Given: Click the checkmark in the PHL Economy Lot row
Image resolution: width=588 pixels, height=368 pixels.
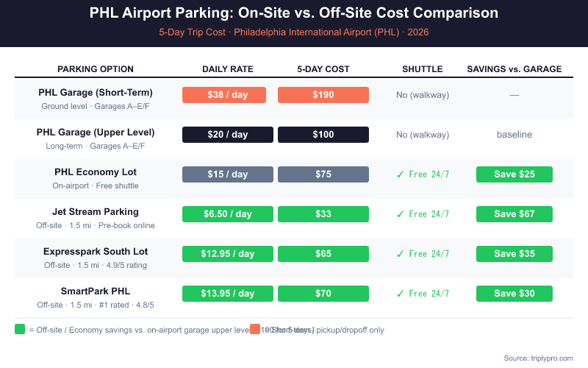Looking at the screenshot, I should [400, 174].
